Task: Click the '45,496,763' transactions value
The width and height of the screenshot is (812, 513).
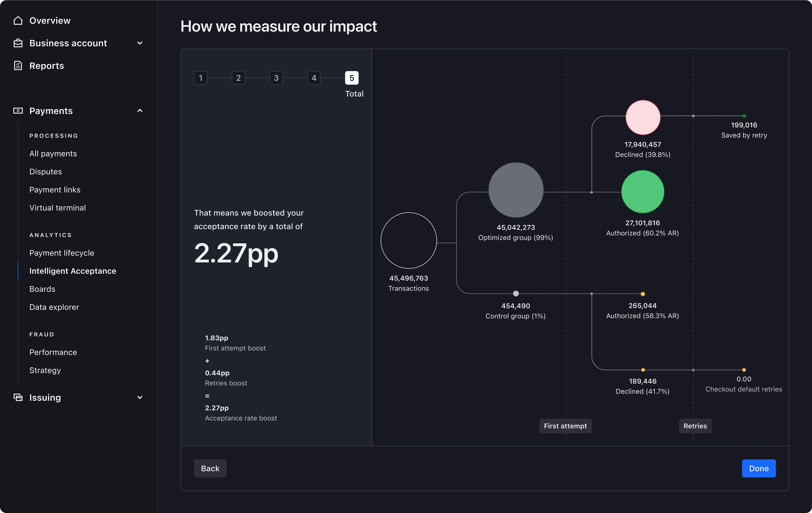Action: click(x=409, y=278)
